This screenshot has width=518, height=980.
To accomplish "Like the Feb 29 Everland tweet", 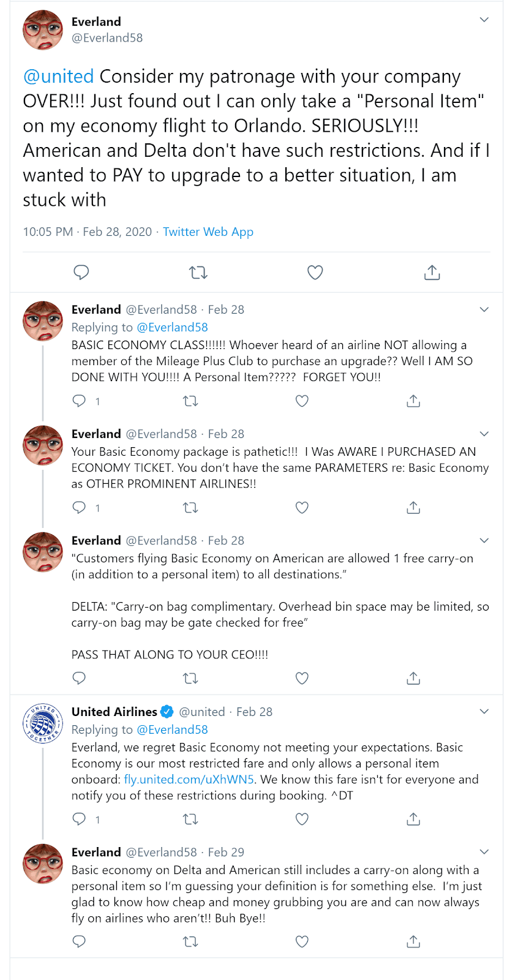I will point(302,941).
